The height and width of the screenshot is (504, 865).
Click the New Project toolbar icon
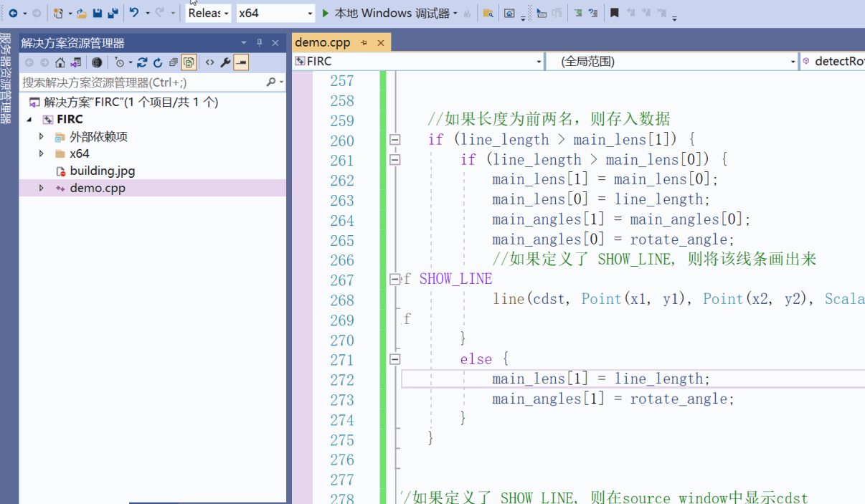click(59, 13)
